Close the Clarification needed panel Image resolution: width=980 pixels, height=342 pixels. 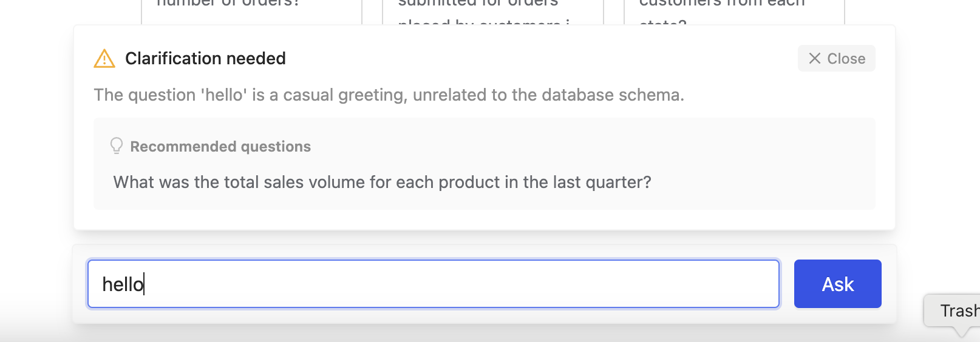pyautogui.click(x=836, y=58)
